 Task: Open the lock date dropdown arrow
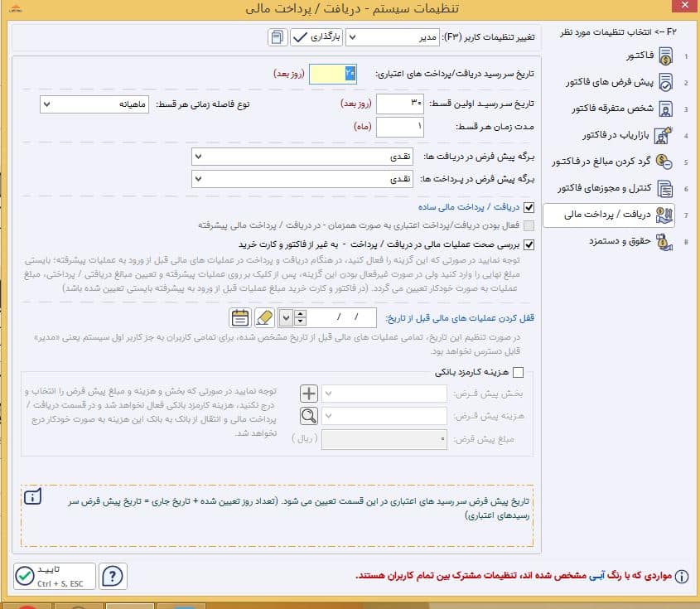click(x=286, y=318)
